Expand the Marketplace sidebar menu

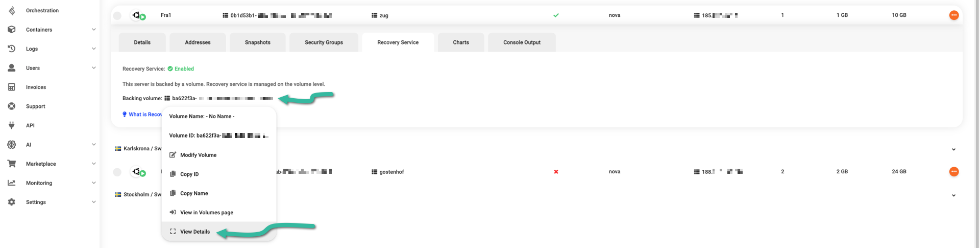pos(94,164)
